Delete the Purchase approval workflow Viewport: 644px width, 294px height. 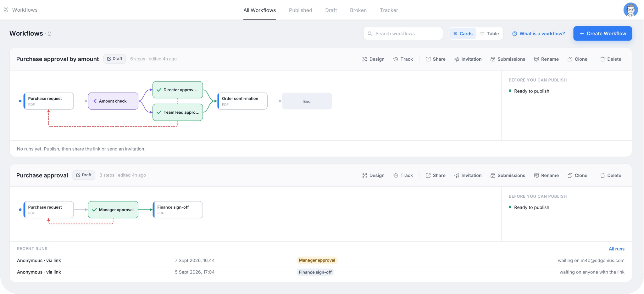(611, 175)
